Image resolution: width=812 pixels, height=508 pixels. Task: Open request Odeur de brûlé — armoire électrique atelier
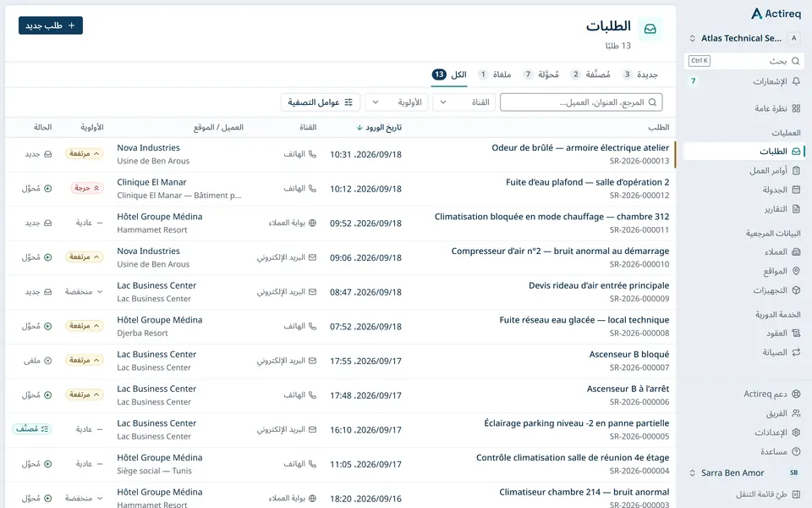[x=580, y=147]
